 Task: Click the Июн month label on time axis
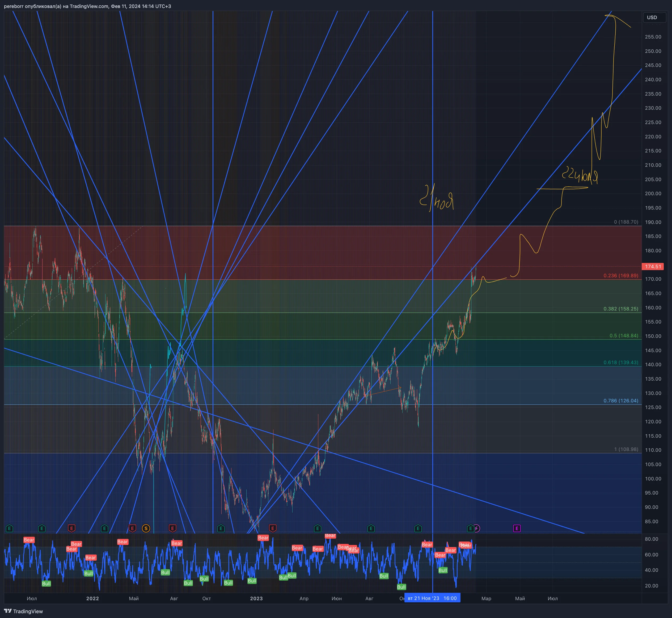[x=337, y=598]
